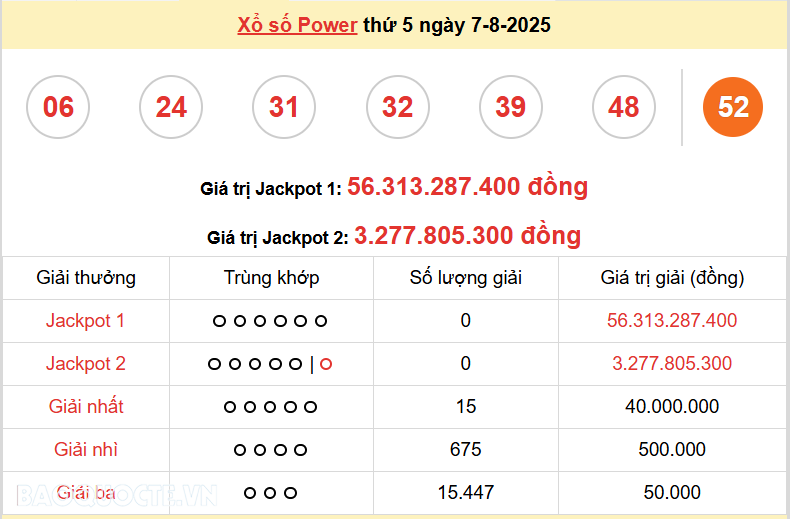The image size is (790, 519).
Task: Select the 'Jackpot 1' table row label
Action: pyautogui.click(x=86, y=320)
